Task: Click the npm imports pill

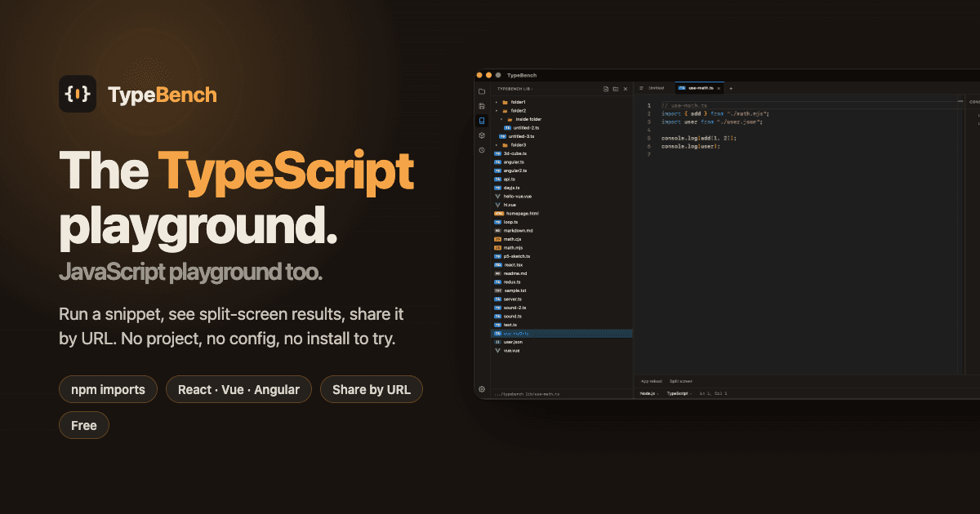Action: coord(109,389)
